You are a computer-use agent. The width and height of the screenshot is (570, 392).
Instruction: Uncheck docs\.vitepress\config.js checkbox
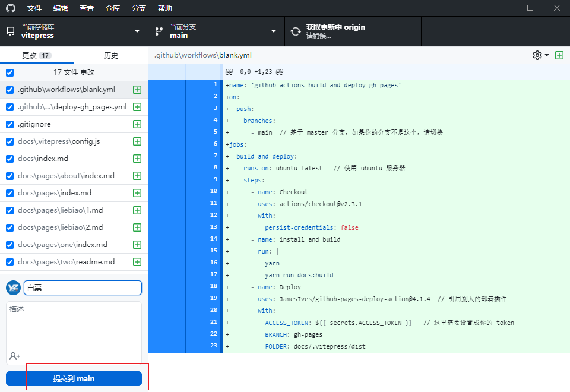point(10,141)
